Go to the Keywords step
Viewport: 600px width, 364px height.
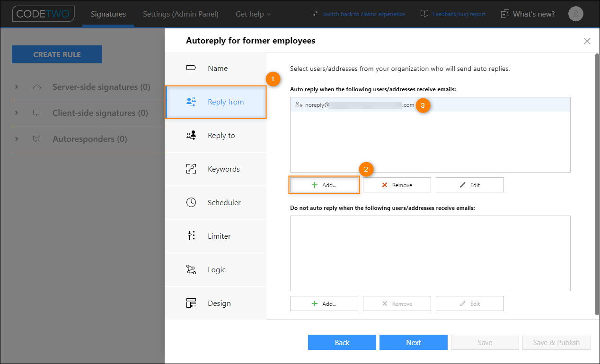click(215, 169)
